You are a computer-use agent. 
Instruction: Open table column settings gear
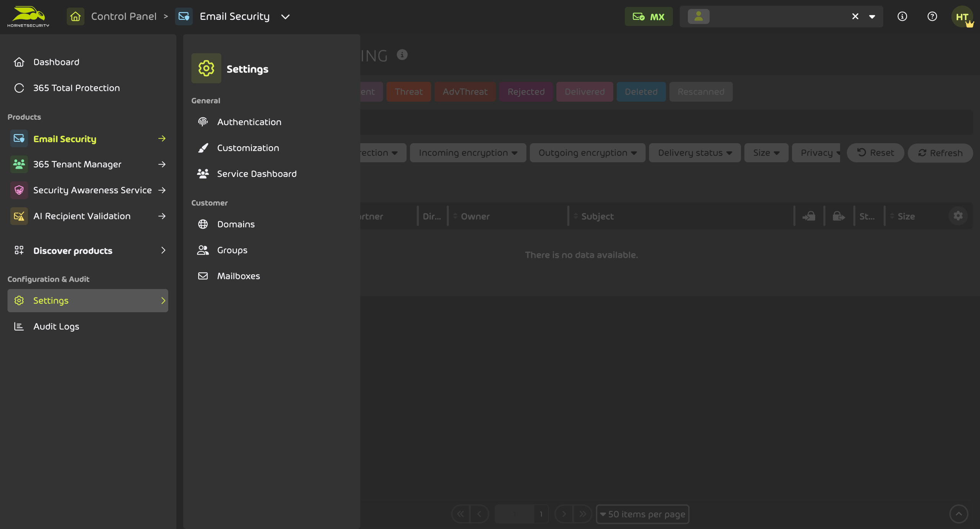tap(958, 216)
